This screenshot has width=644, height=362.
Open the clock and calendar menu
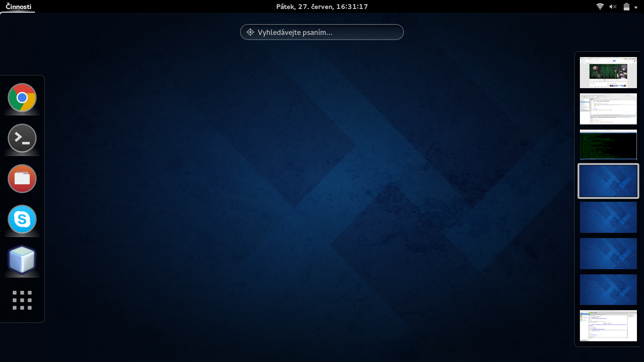[322, 7]
